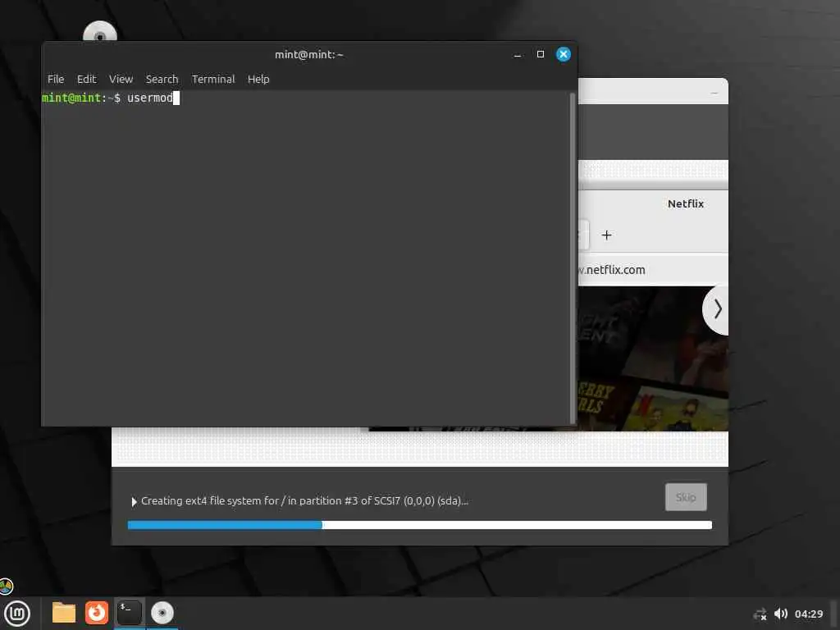This screenshot has height=630, width=840.
Task: Click the installer progress bar
Action: pyautogui.click(x=419, y=525)
